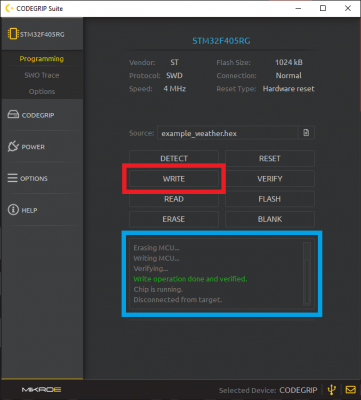Viewport: 361px width, 400px height.
Task: Click the MIKROE logo
Action: pos(41,389)
